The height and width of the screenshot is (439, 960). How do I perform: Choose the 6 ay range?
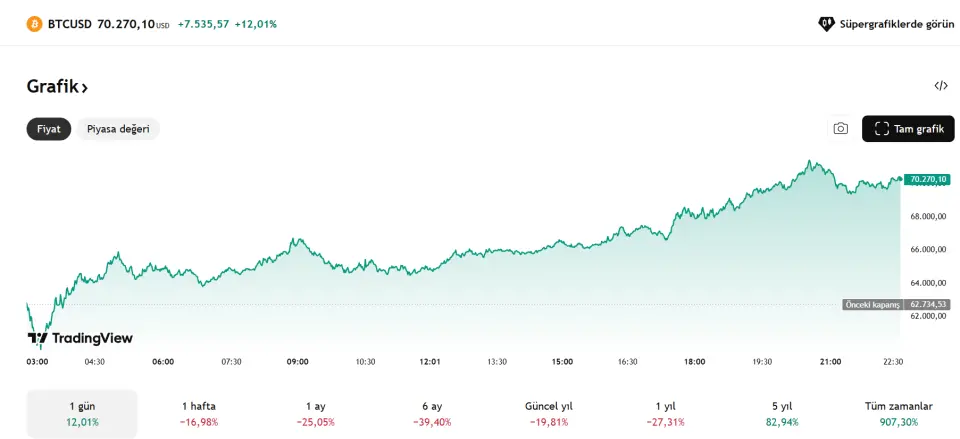click(432, 414)
